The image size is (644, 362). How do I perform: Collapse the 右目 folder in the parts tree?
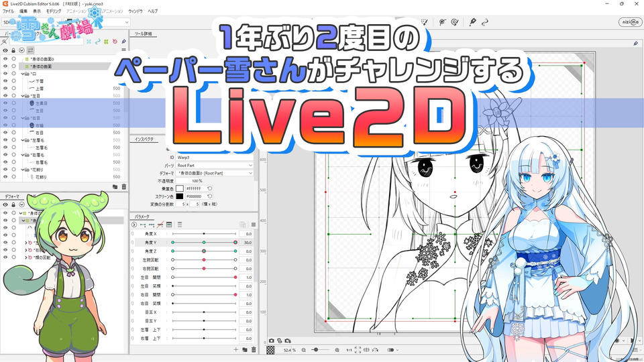23,118
